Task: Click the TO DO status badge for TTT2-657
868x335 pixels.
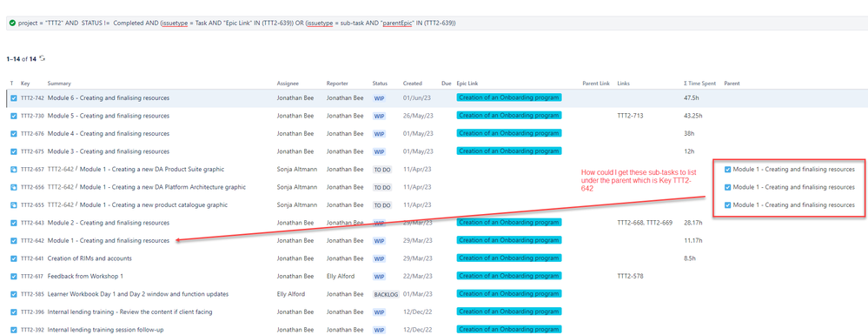Action: (382, 170)
